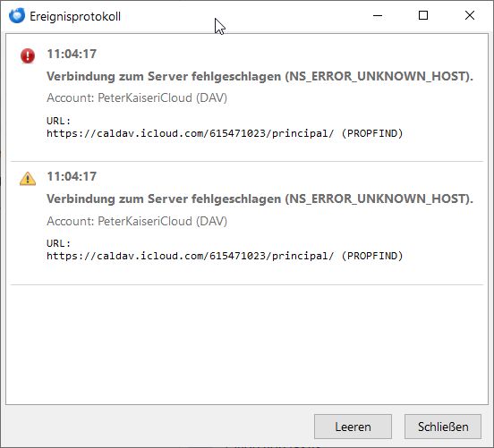This screenshot has width=494, height=448.
Task: Click the red error icon
Action: click(x=28, y=55)
